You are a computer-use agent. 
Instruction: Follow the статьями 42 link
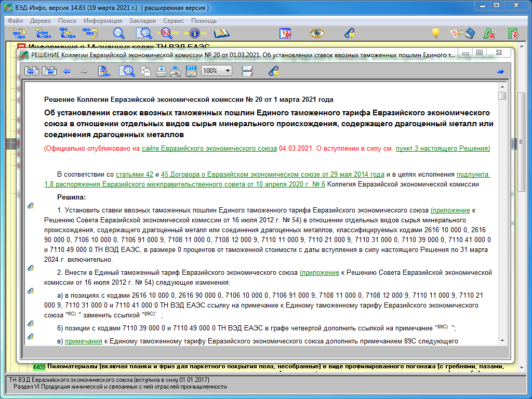(135, 175)
